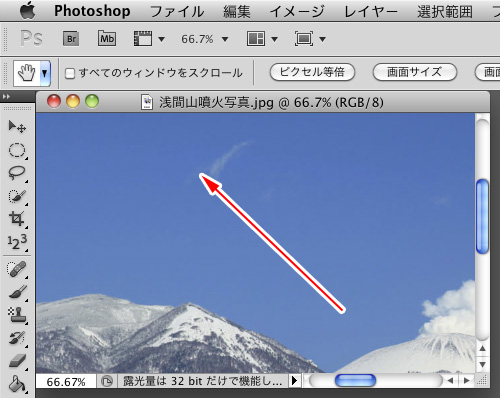Open the イメージ menu

click(x=297, y=12)
